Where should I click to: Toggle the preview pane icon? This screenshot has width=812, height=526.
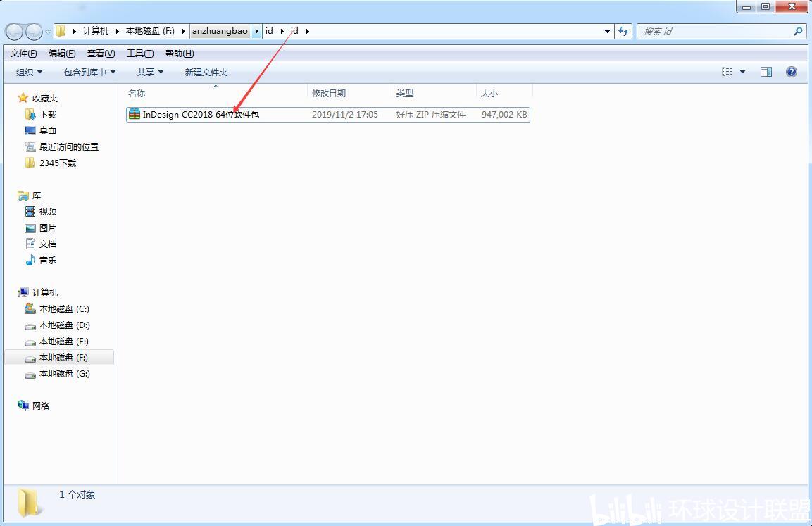(766, 72)
